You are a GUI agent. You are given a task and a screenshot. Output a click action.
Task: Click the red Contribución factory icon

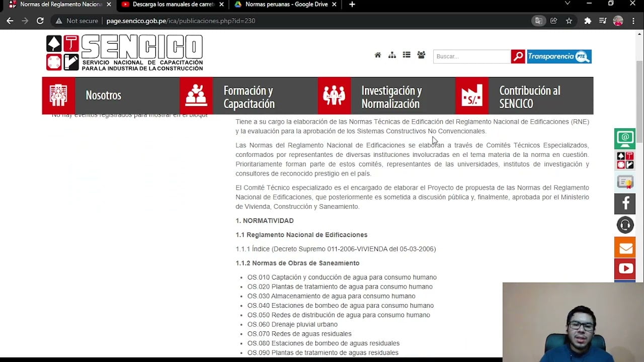pyautogui.click(x=472, y=96)
